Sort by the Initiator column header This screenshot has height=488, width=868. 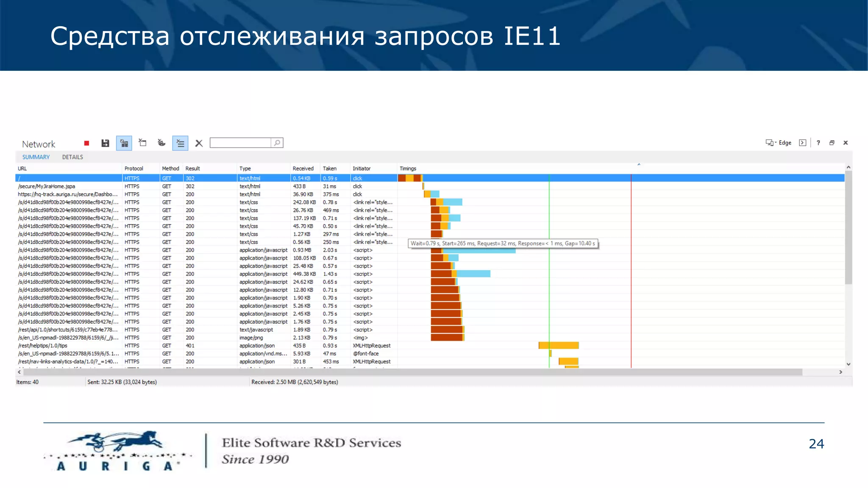(373, 169)
